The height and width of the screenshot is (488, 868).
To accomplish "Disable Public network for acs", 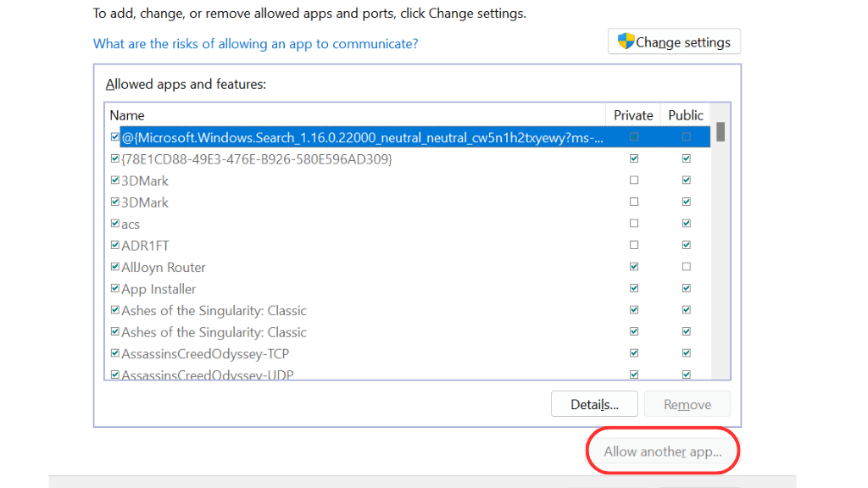I will (687, 224).
